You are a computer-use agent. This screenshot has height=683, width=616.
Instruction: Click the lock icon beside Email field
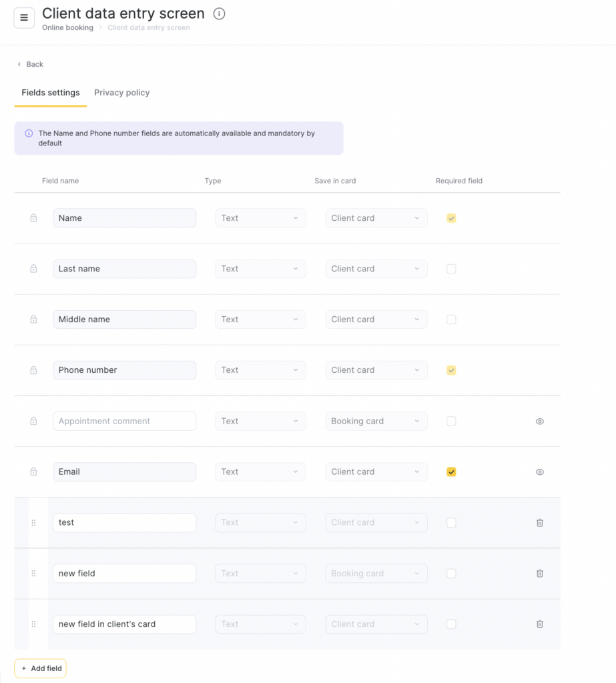click(33, 472)
